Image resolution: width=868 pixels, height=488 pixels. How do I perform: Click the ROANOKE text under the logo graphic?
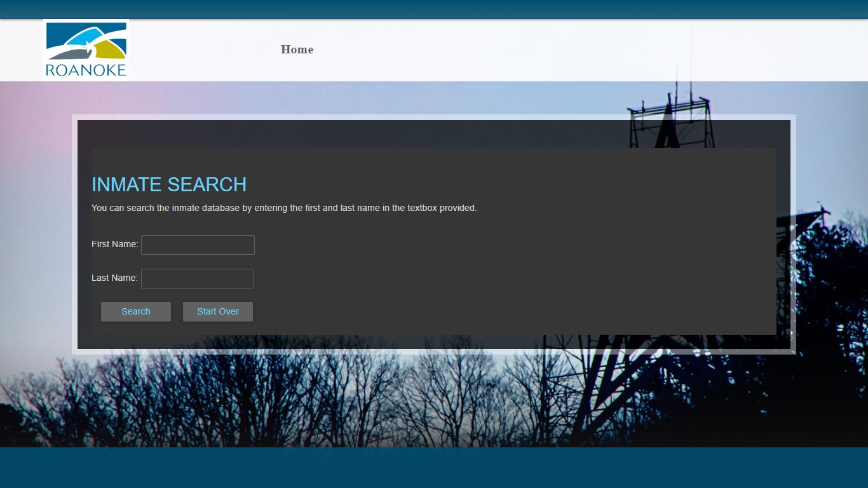pos(86,70)
